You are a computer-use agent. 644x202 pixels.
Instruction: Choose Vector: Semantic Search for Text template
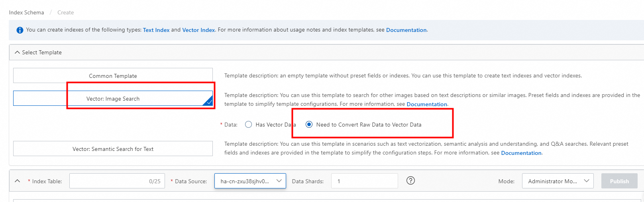[x=113, y=149]
